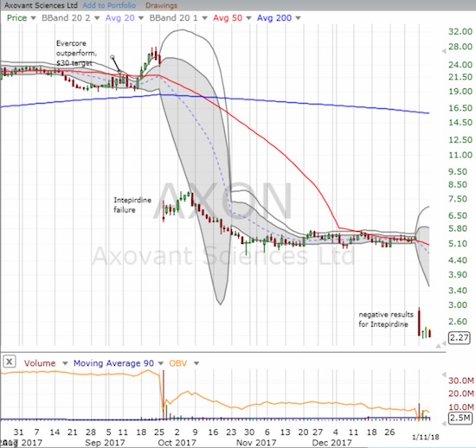
Task: Click the 16.50 price axis label
Action: click(460, 108)
